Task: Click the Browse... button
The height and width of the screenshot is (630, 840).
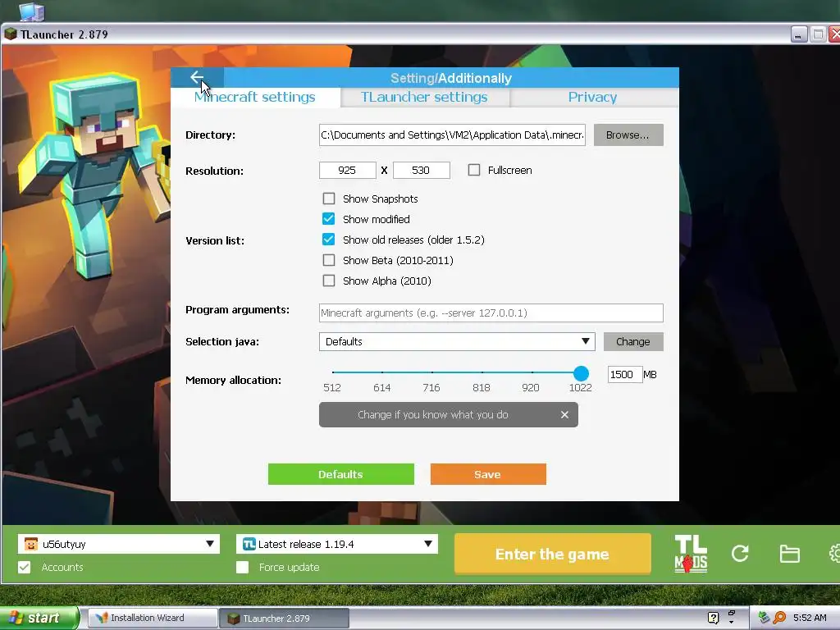Action: click(628, 135)
